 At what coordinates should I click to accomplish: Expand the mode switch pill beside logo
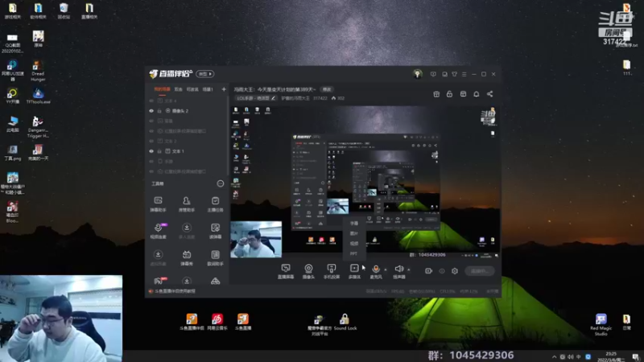coord(205,74)
